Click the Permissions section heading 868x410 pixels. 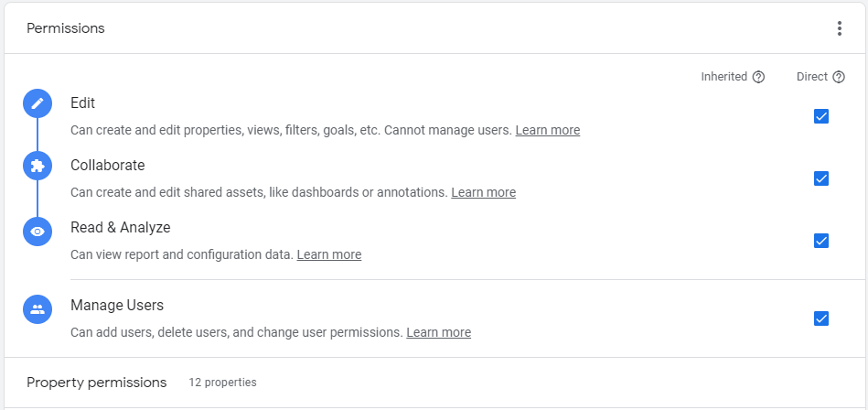(x=66, y=28)
